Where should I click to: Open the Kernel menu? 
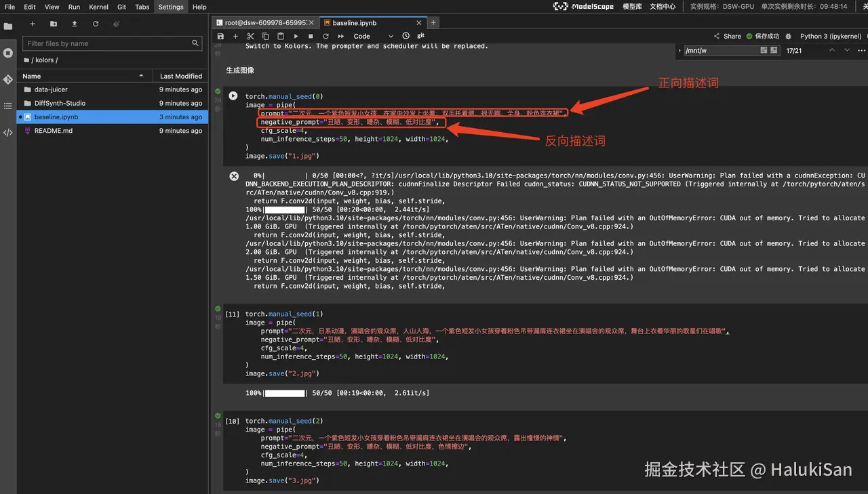(x=98, y=7)
